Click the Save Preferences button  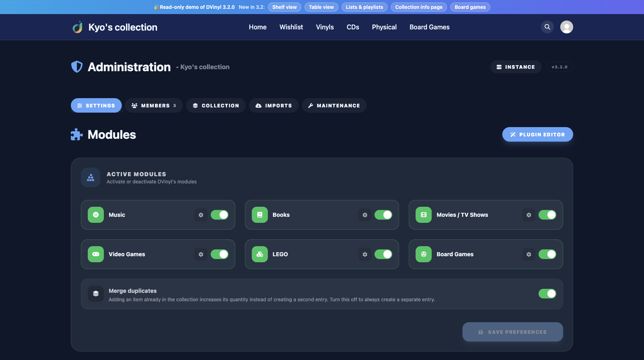pyautogui.click(x=513, y=332)
